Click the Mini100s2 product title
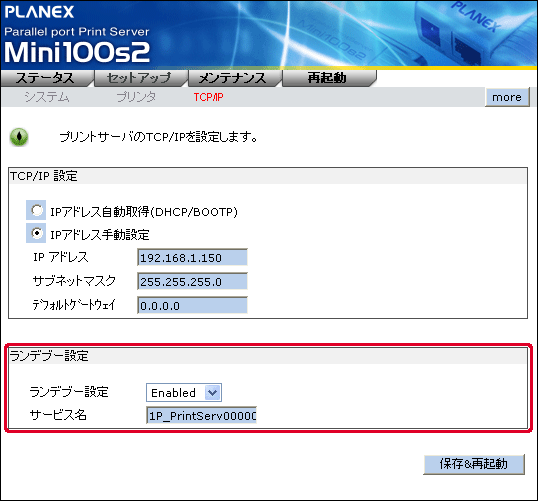Image resolution: width=538 pixels, height=501 pixels. coord(77,53)
